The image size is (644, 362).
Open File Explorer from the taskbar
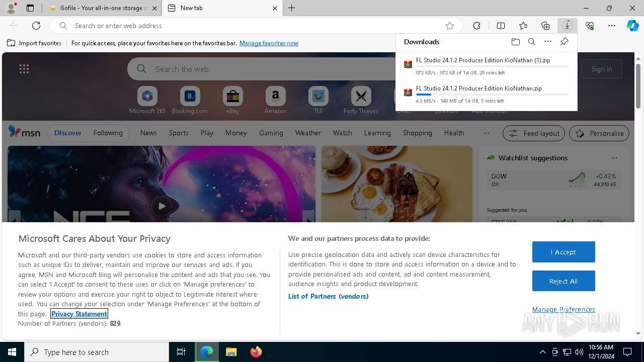[x=231, y=352]
